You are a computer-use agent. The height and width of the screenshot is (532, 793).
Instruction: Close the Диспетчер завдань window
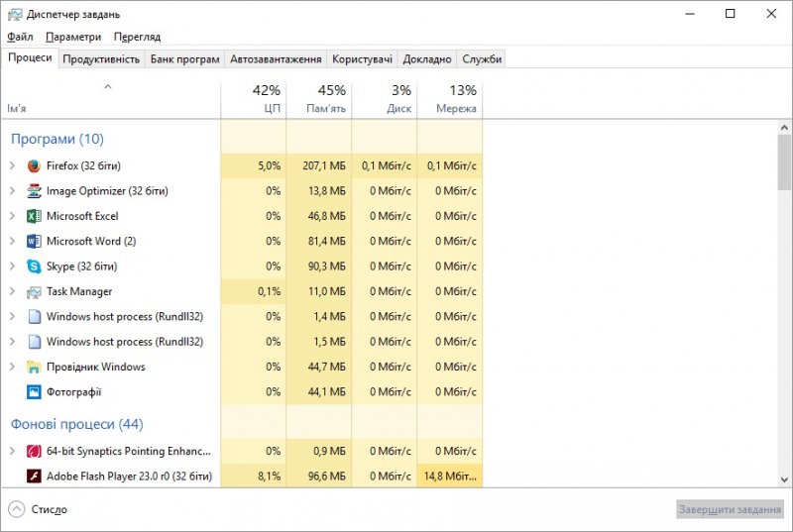point(771,14)
